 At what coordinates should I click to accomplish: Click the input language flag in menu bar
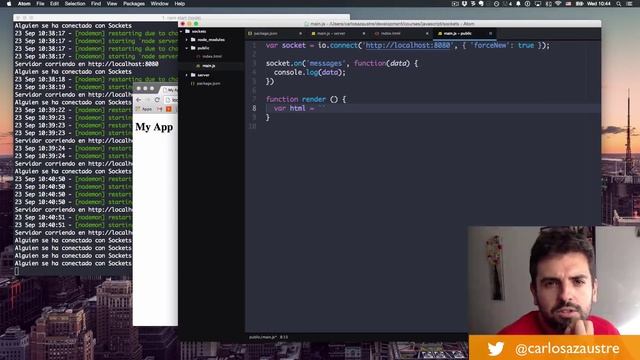[568, 4]
